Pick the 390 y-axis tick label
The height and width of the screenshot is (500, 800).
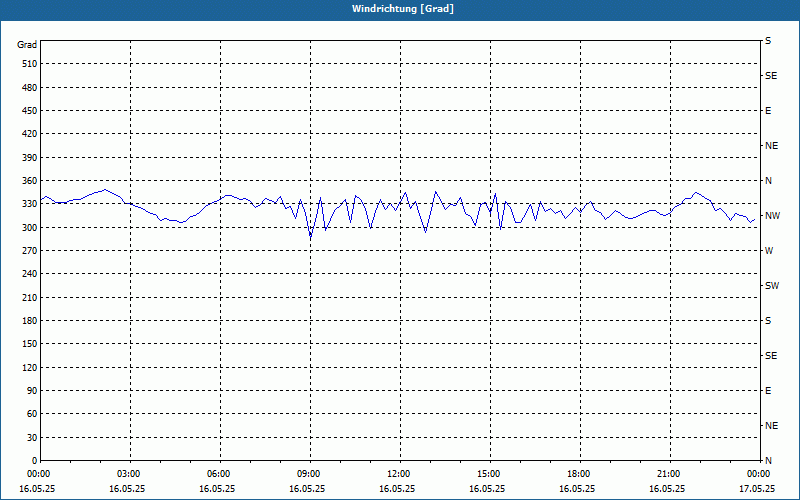coord(30,158)
